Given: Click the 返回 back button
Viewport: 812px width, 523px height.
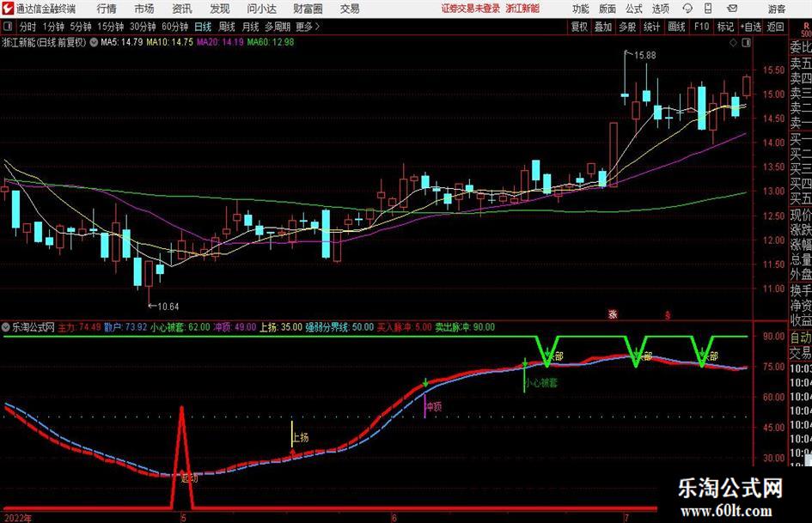Looking at the screenshot, I should click(775, 27).
